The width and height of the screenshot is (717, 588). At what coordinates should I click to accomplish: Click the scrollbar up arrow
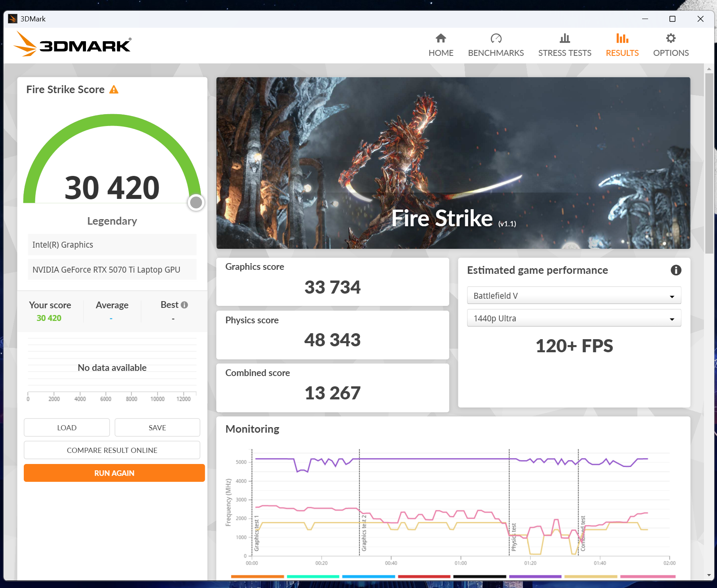point(709,69)
